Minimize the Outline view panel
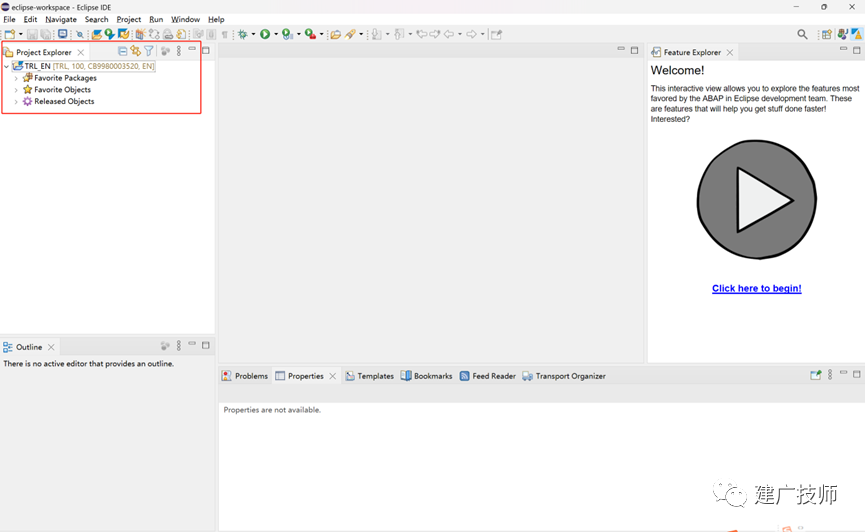Viewport: 865px width, 532px height. pos(192,344)
